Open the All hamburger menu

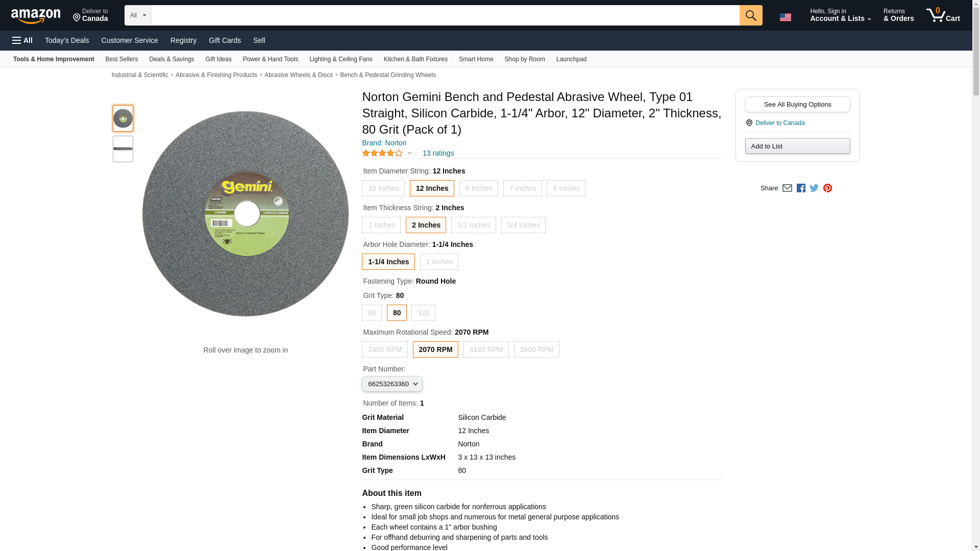tap(22, 40)
